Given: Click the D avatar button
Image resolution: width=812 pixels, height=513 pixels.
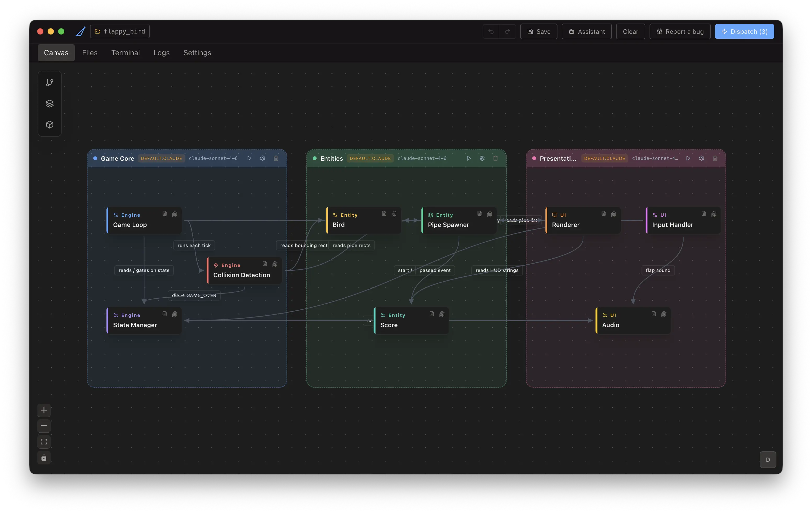Looking at the screenshot, I should (x=768, y=459).
